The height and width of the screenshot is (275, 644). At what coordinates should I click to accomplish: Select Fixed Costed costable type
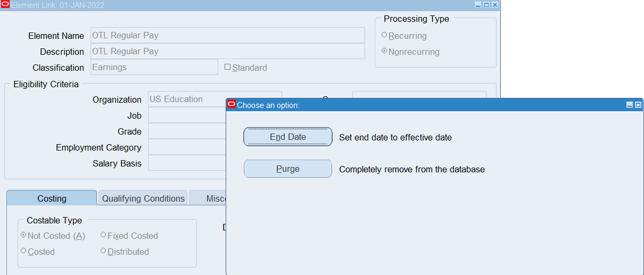(x=103, y=235)
